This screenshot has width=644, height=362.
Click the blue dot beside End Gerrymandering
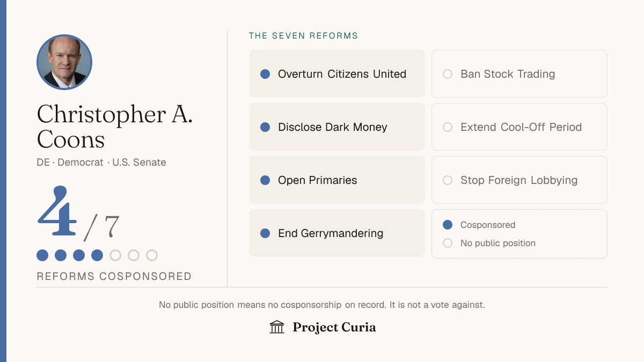click(x=265, y=233)
